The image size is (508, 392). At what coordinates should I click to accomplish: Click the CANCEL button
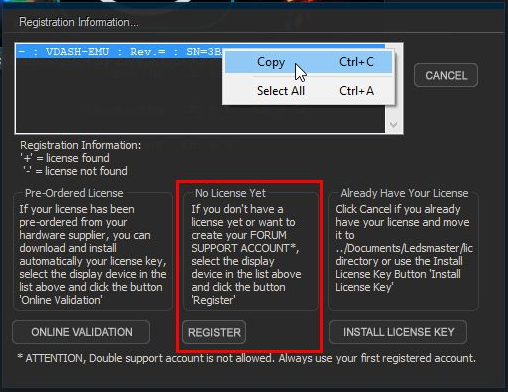pyautogui.click(x=446, y=75)
